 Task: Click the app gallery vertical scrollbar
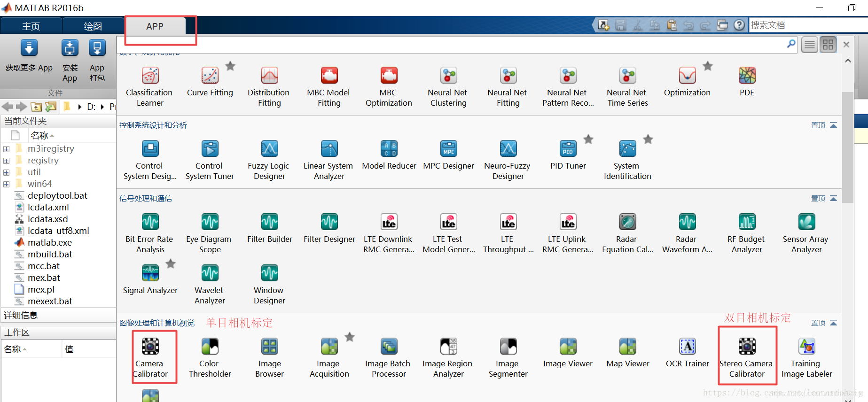(847, 147)
